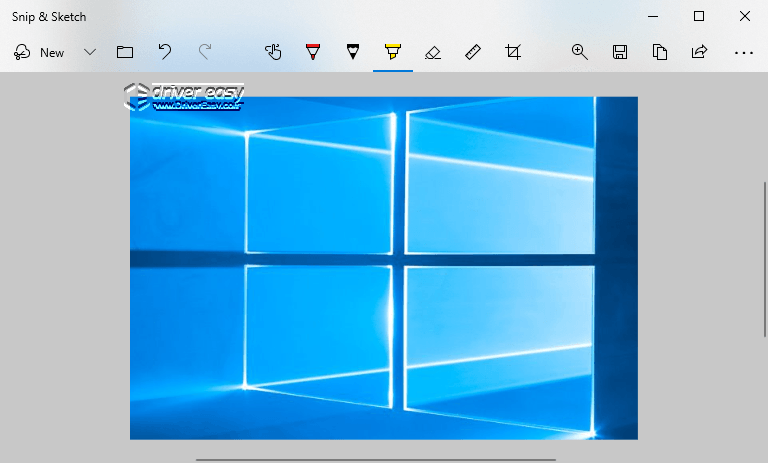Select the red Ballpoint pen tool
Screen dimensions: 768x463
pos(313,52)
